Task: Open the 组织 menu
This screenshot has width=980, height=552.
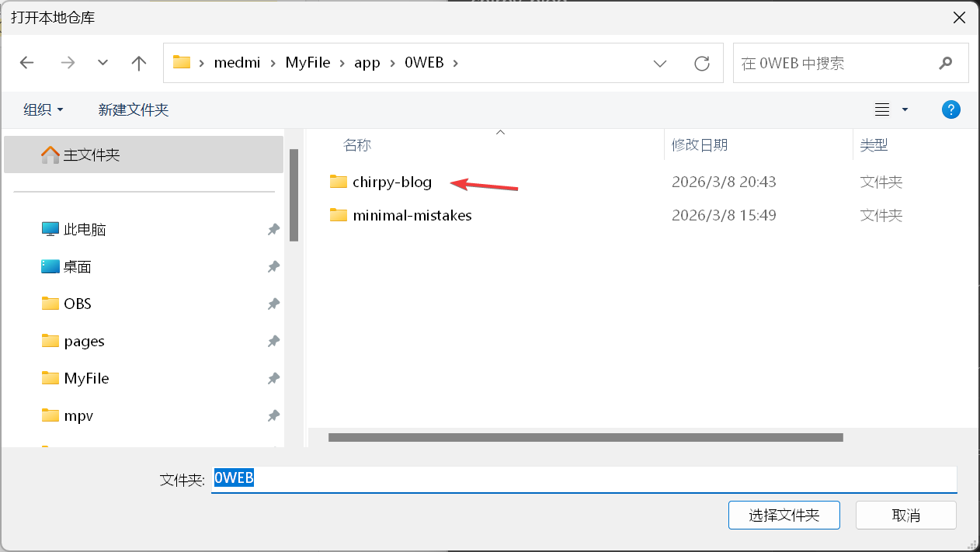Action: tap(43, 109)
